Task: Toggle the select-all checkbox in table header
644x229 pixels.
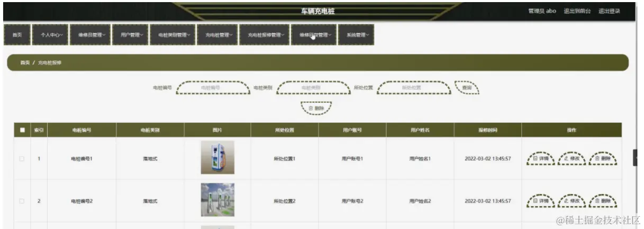Action: (22, 130)
